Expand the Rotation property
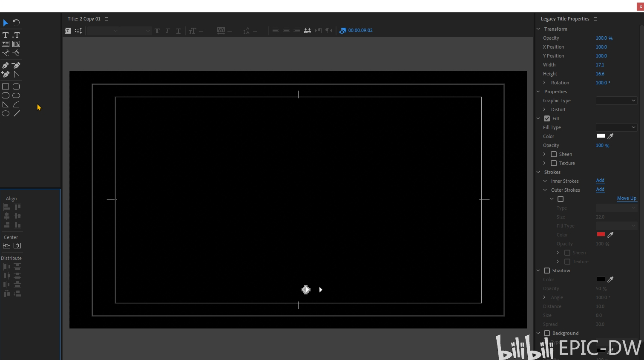 (x=544, y=83)
